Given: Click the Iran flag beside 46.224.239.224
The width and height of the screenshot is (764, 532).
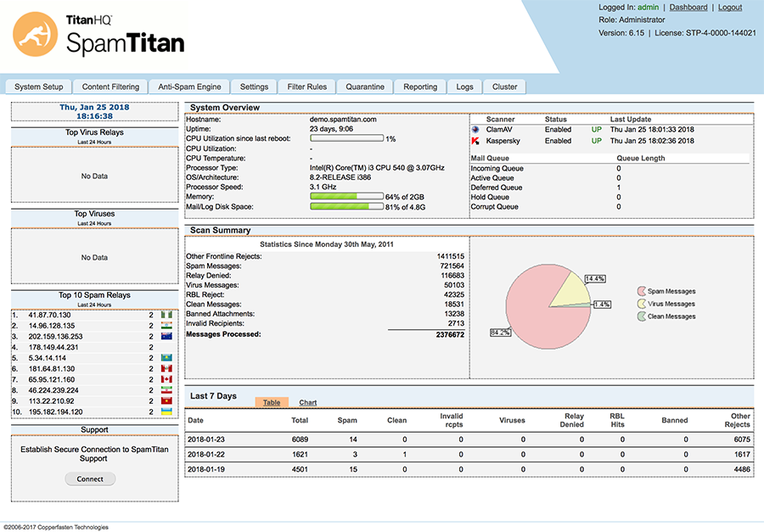Looking at the screenshot, I should pos(165,390).
